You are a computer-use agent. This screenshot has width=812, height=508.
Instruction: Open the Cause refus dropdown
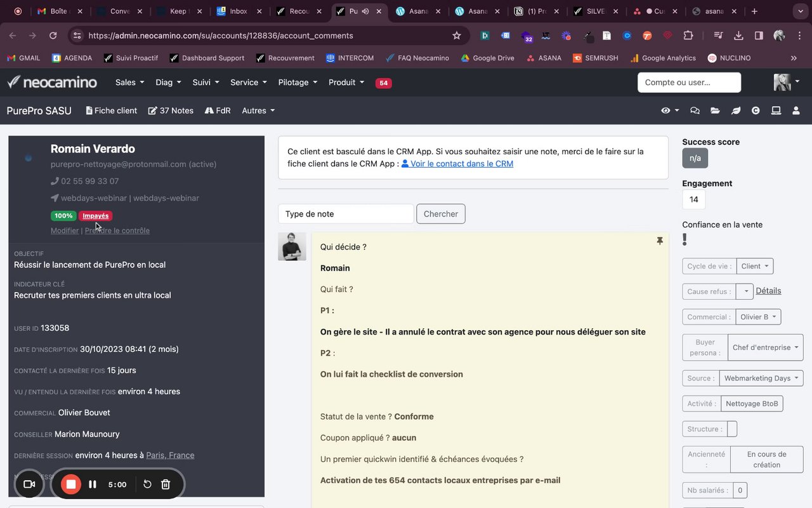[x=745, y=291]
